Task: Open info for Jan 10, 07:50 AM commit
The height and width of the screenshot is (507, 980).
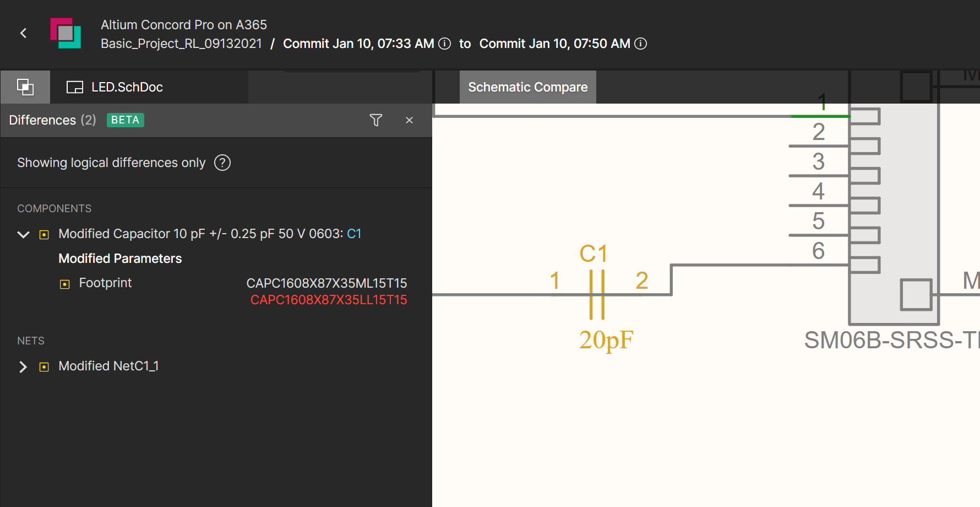Action: tap(640, 44)
